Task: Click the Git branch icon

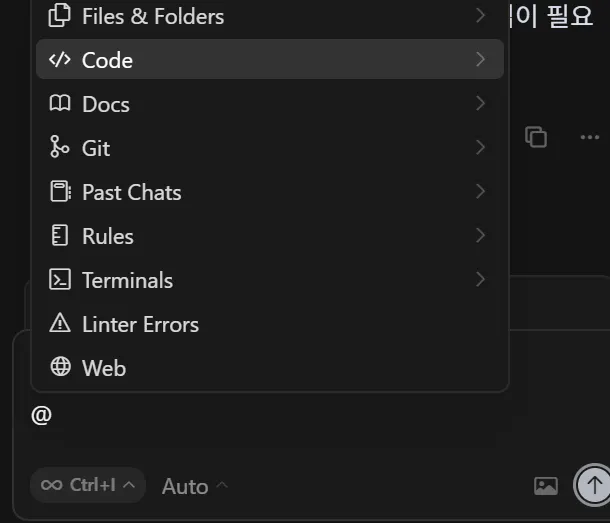Action: 60,147
